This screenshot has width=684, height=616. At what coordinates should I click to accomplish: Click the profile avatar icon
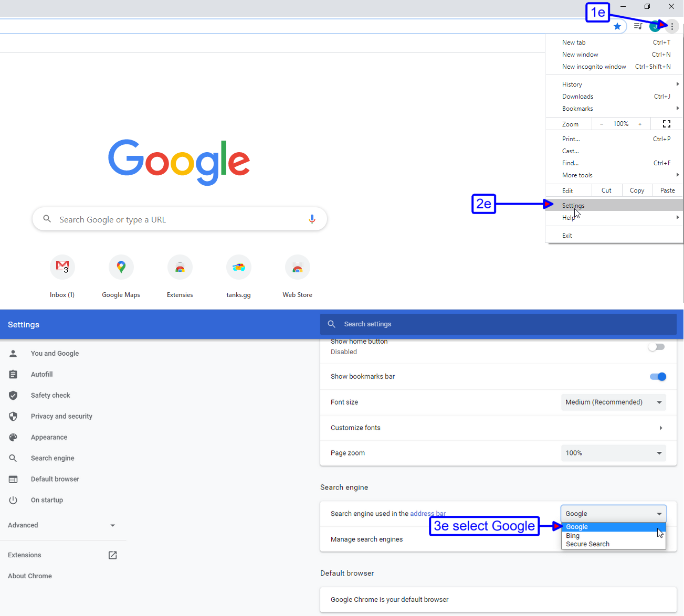point(655,26)
